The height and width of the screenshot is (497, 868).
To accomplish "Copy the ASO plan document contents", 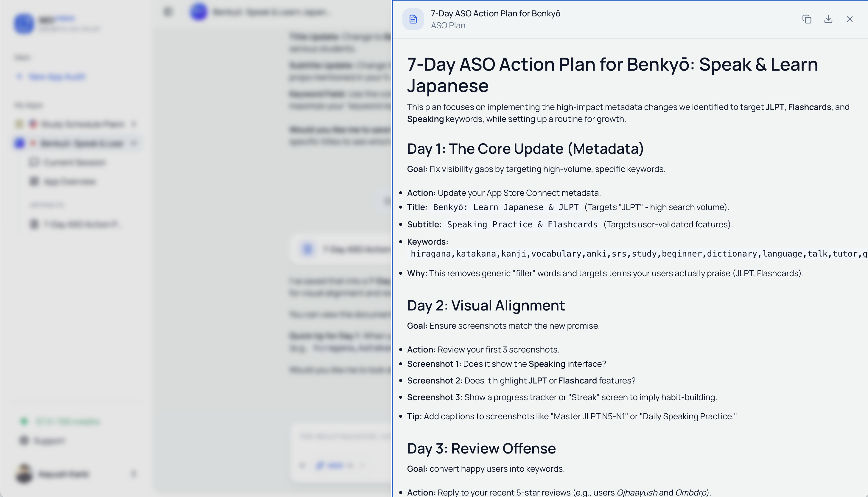I will point(807,19).
